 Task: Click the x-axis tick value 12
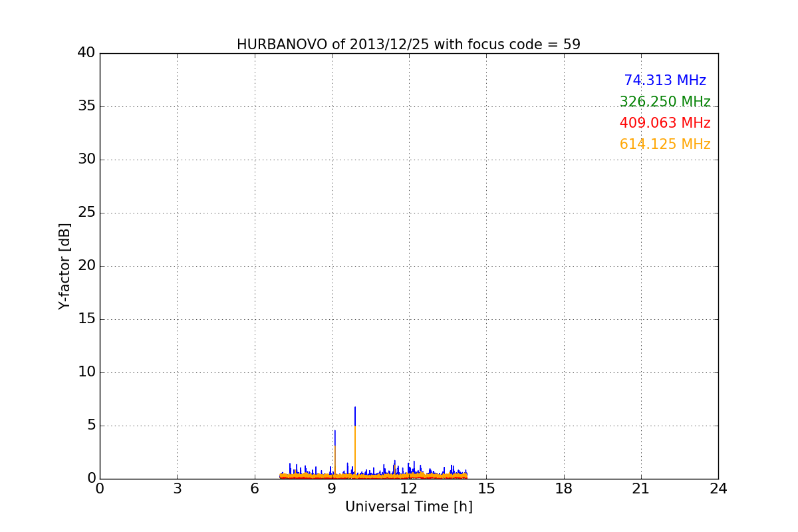click(409, 489)
